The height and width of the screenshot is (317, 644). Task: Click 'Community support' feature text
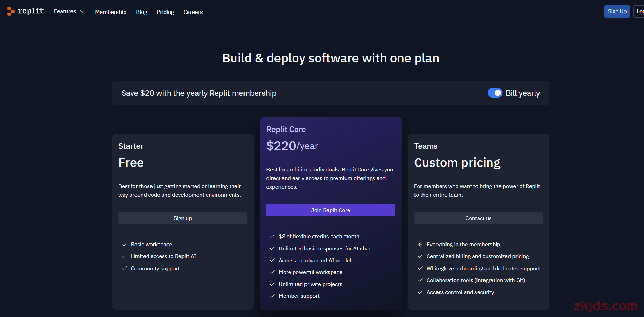(x=155, y=268)
